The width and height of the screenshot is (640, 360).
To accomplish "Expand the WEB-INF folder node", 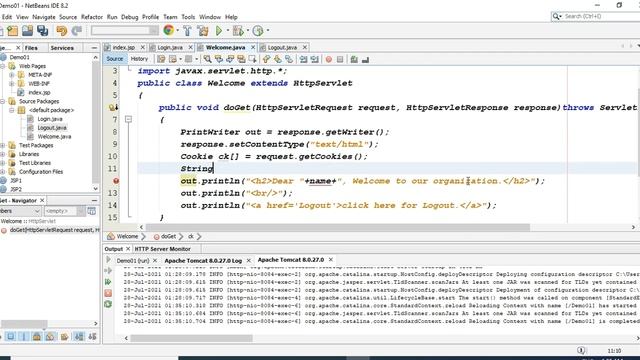I will coord(12,84).
